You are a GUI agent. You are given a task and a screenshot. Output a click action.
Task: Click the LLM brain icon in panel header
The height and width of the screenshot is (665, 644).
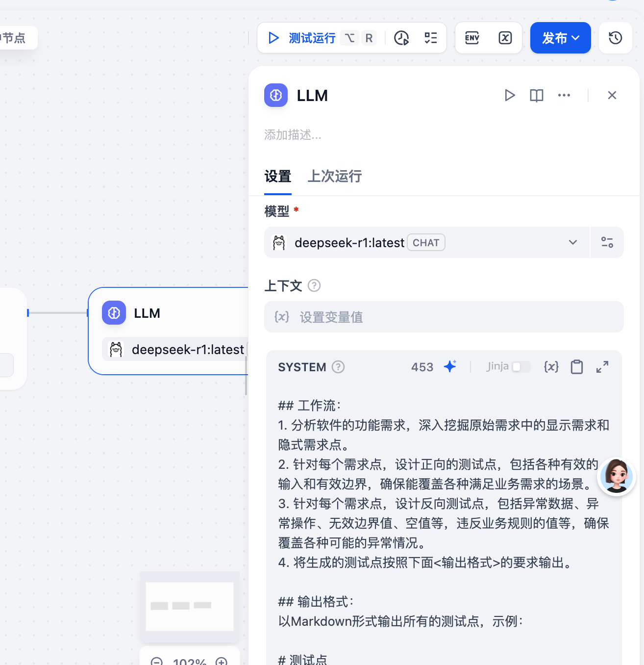tap(276, 95)
